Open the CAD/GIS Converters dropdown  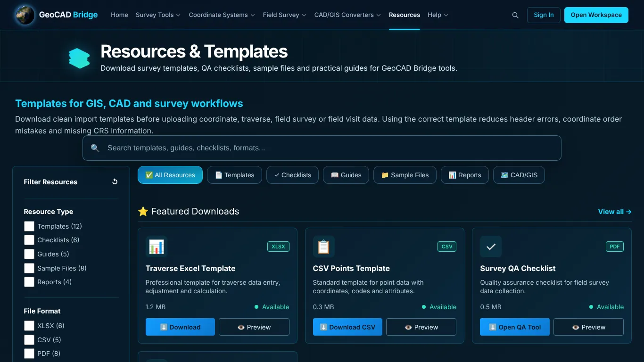point(347,15)
